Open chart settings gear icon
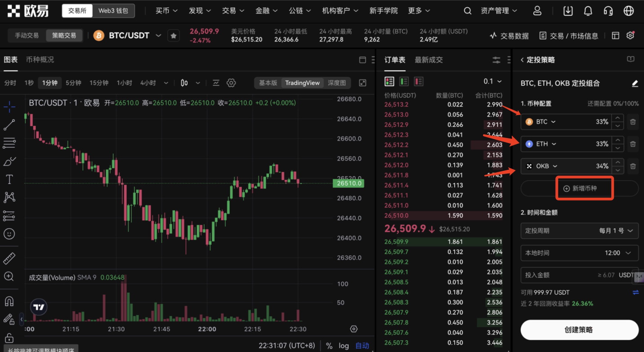 click(x=231, y=83)
